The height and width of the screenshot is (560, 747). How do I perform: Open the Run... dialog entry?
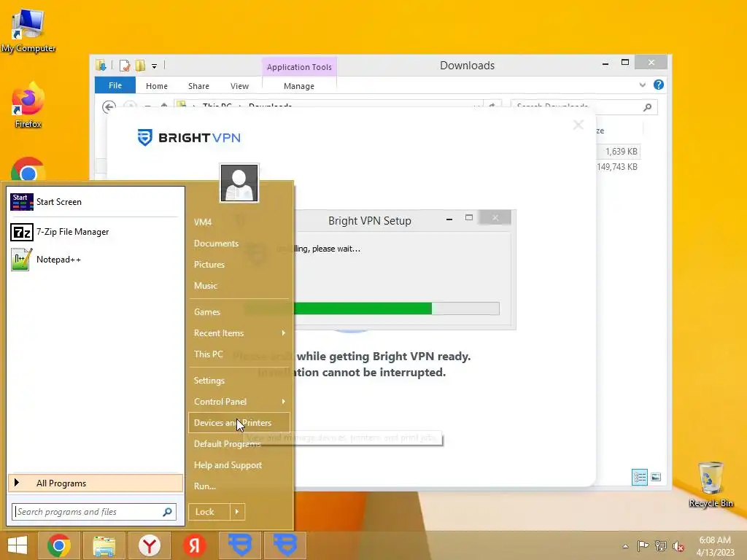[x=205, y=486]
